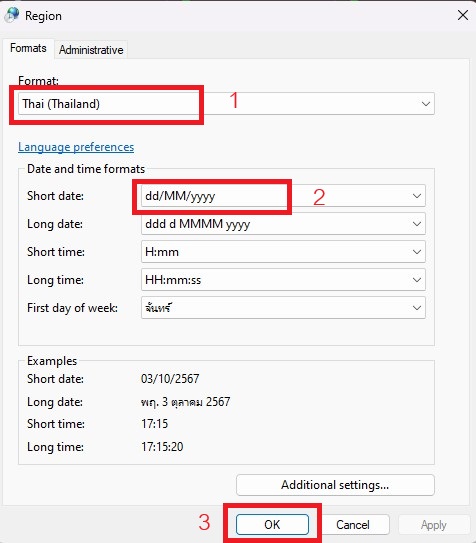Open the Short date format dropdown
The width and height of the screenshot is (476, 543).
coord(283,196)
